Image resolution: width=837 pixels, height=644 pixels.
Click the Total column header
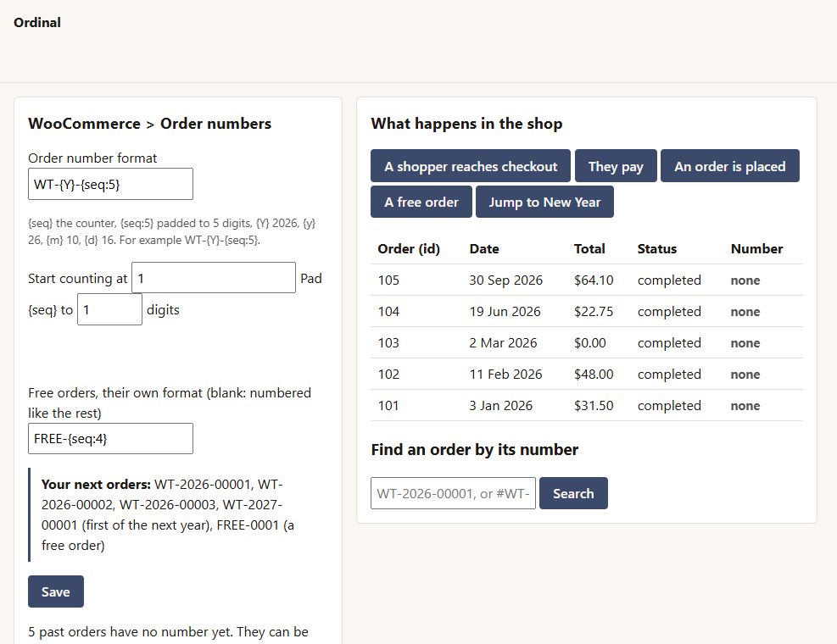point(590,248)
